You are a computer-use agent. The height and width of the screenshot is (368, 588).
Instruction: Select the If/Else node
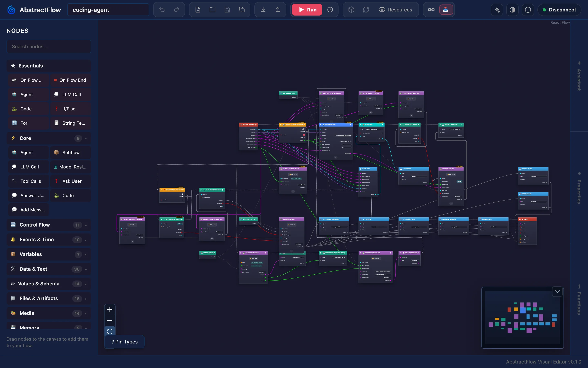click(71, 109)
